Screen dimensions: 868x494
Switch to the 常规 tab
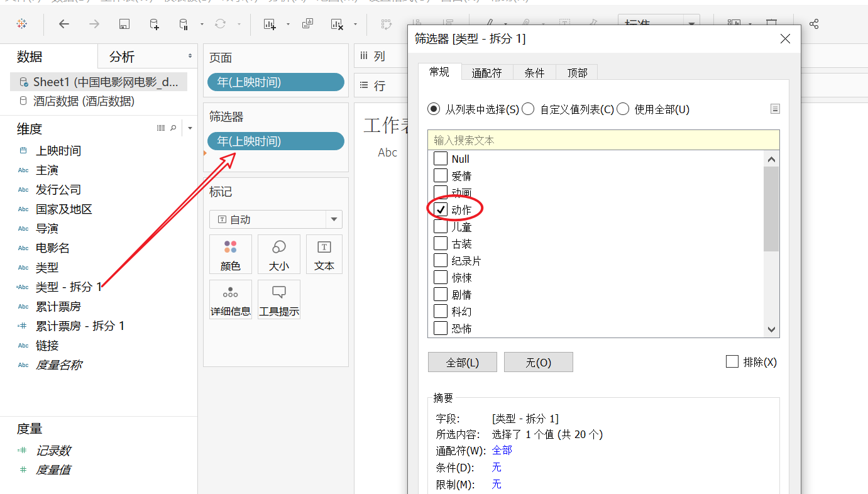tap(439, 72)
